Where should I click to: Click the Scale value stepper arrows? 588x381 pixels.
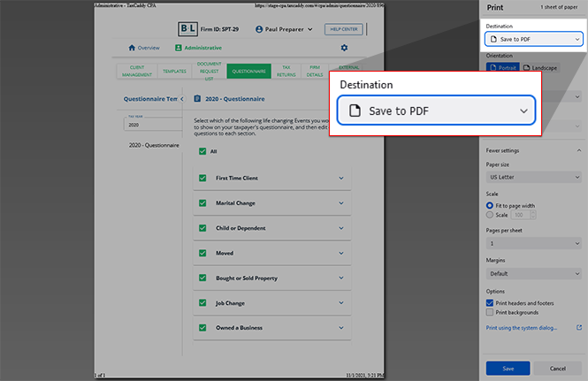coord(533,215)
